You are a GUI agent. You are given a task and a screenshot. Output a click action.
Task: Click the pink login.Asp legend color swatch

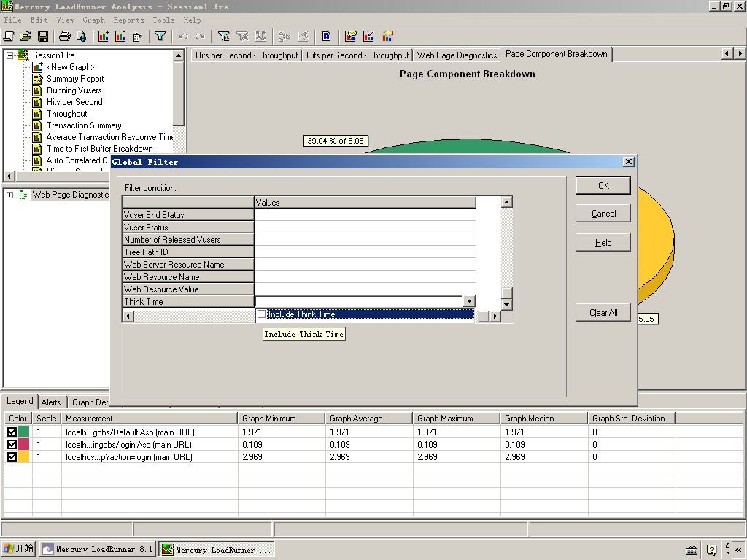24,445
